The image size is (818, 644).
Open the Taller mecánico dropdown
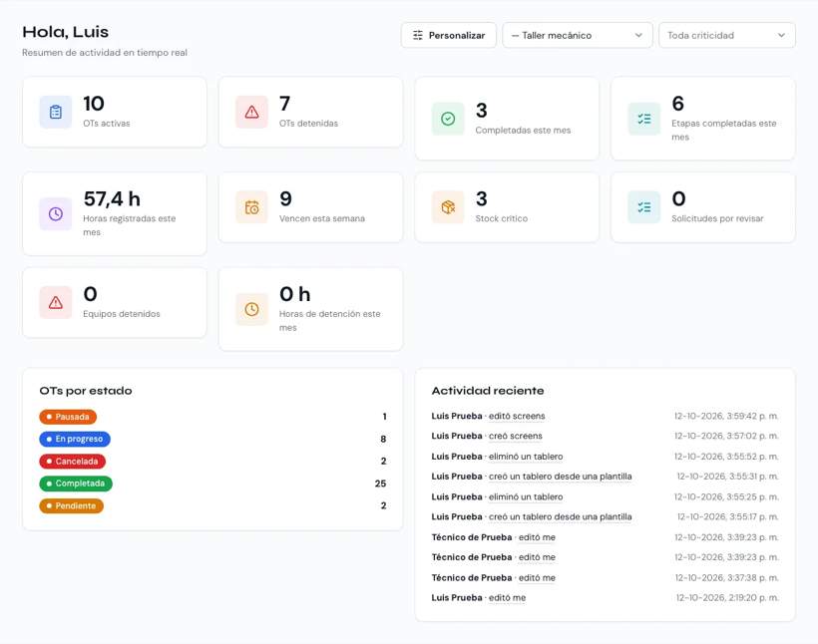click(x=578, y=35)
